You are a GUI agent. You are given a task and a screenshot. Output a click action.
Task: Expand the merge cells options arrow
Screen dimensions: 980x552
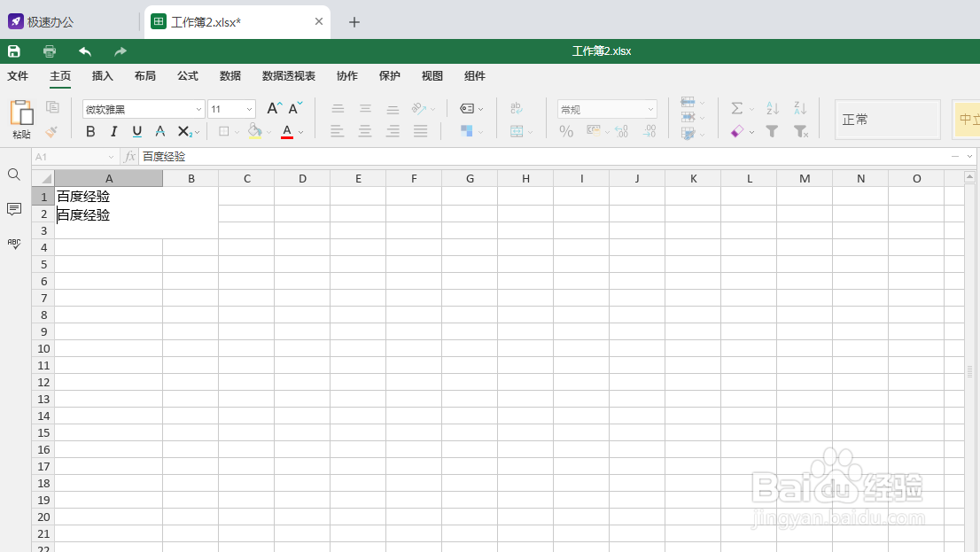click(530, 132)
